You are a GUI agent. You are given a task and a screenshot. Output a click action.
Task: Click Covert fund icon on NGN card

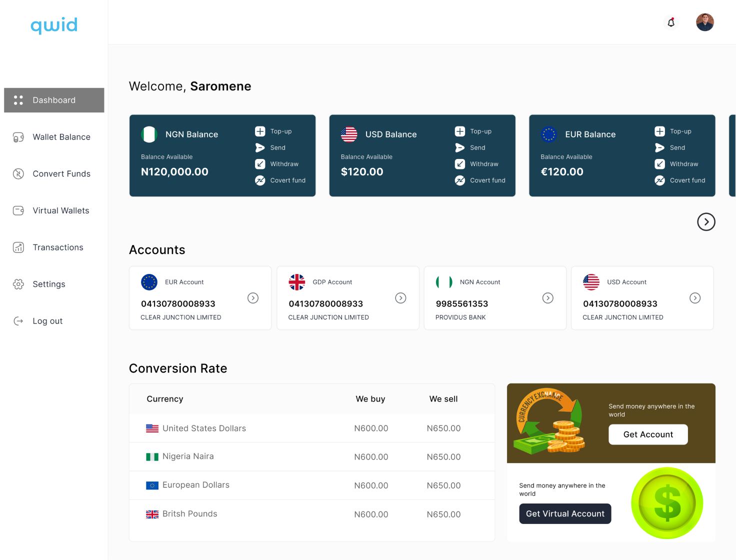click(x=260, y=180)
